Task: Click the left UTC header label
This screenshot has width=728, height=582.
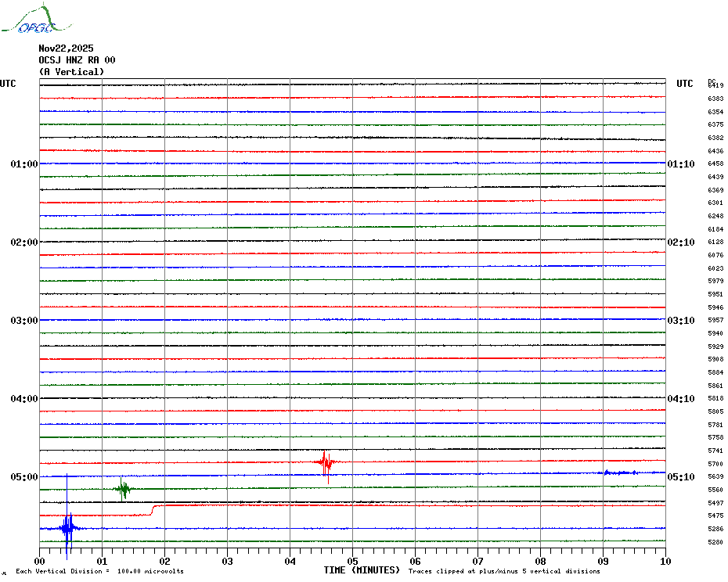Action: tap(8, 84)
